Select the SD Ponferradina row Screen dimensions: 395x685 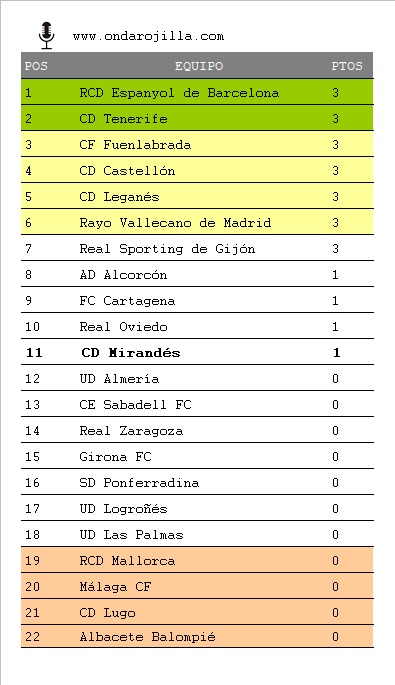tap(197, 482)
